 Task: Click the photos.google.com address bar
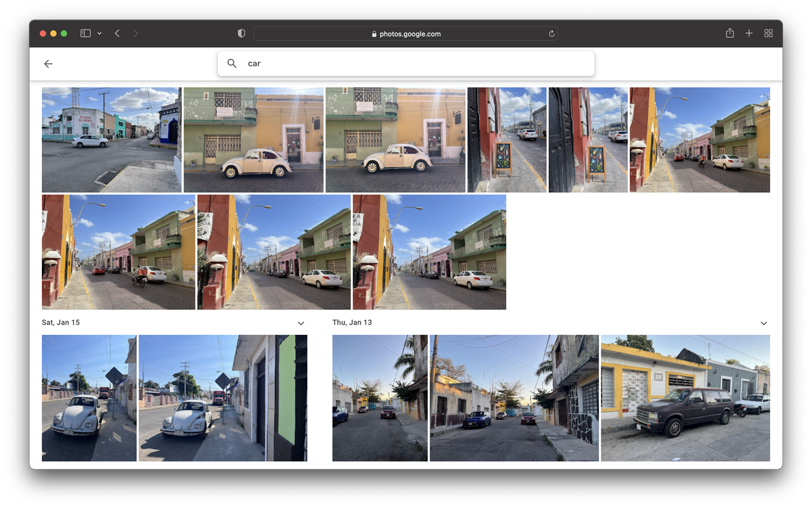[406, 33]
